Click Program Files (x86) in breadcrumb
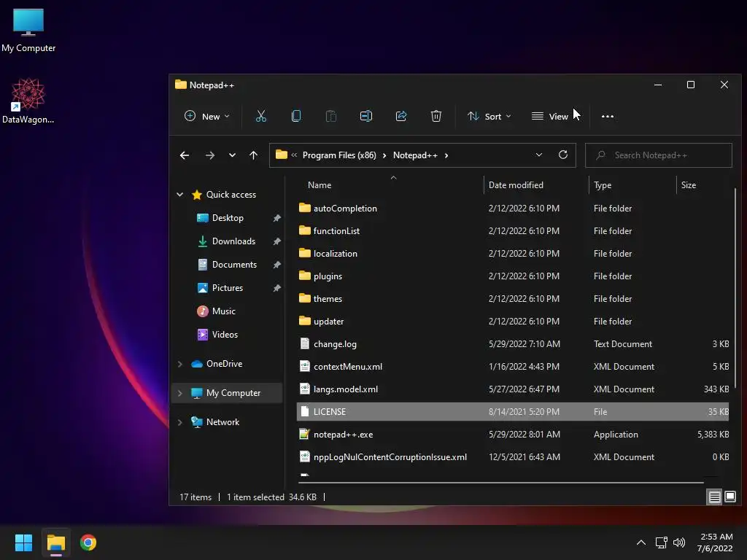Image resolution: width=747 pixels, height=560 pixels. (x=339, y=155)
